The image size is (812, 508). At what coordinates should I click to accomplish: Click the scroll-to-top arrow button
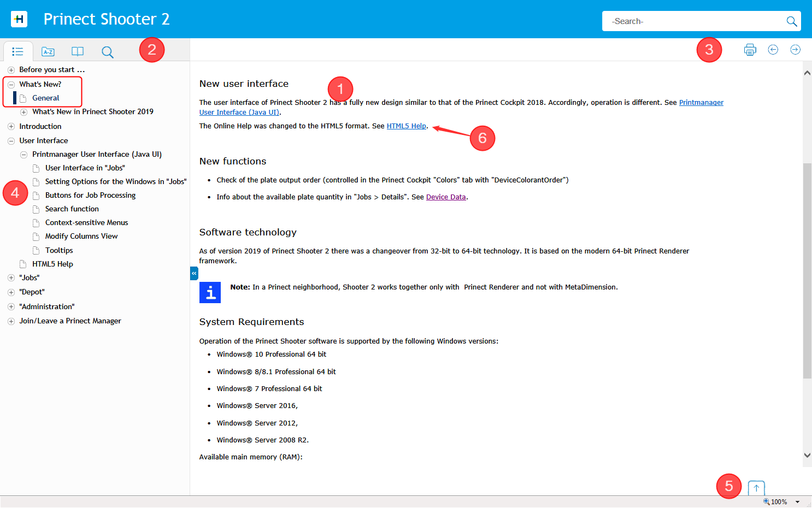pos(756,488)
